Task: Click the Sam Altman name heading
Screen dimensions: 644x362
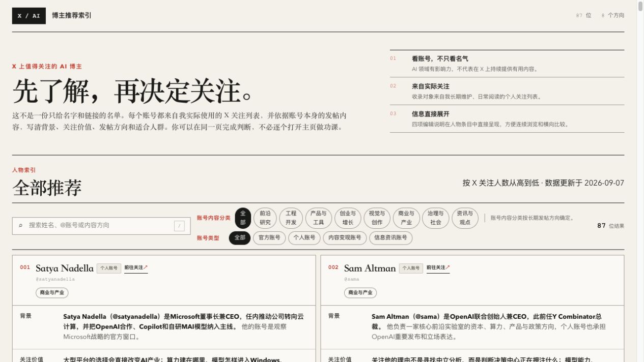Action: [x=370, y=268]
